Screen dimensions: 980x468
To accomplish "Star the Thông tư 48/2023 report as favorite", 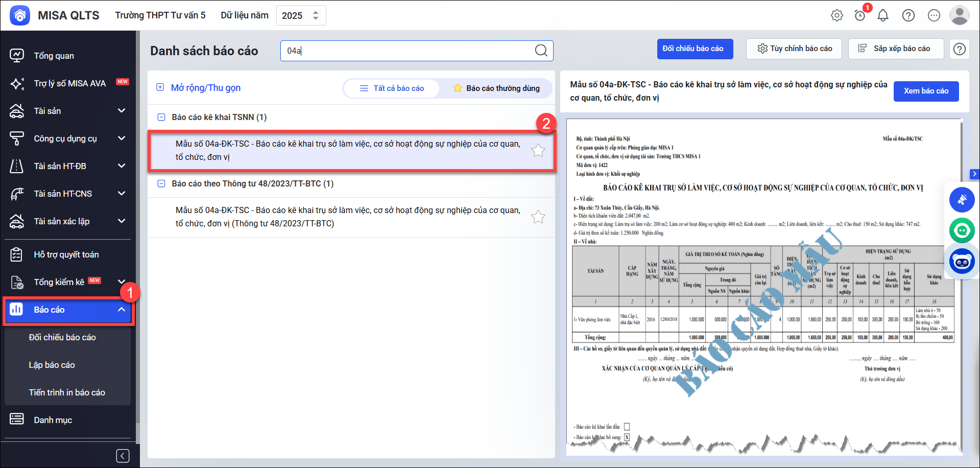I will point(538,217).
